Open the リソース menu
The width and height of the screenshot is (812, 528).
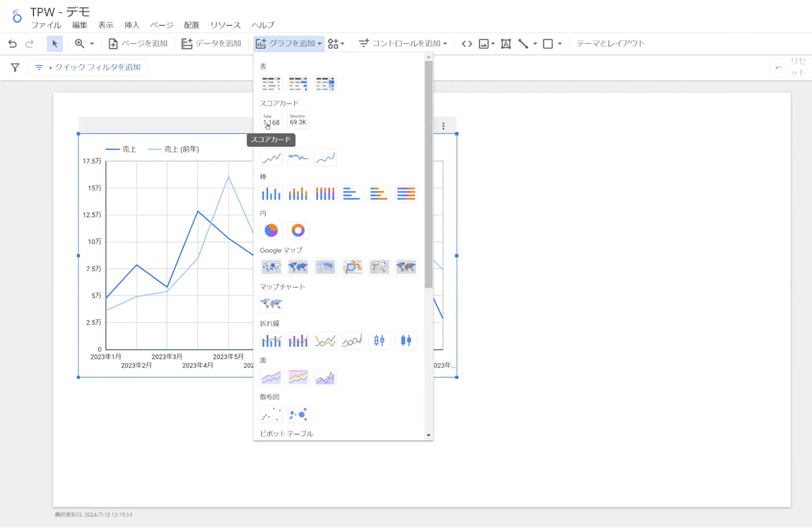(225, 25)
